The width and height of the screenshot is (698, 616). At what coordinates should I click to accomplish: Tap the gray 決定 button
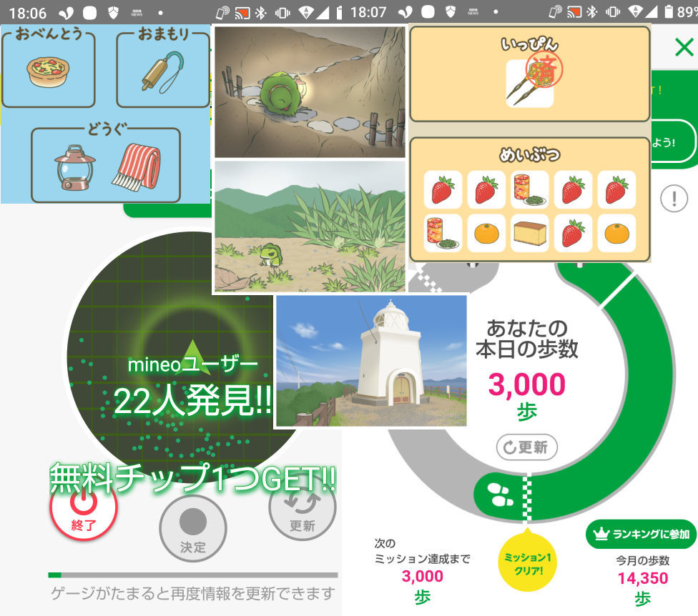click(x=193, y=528)
